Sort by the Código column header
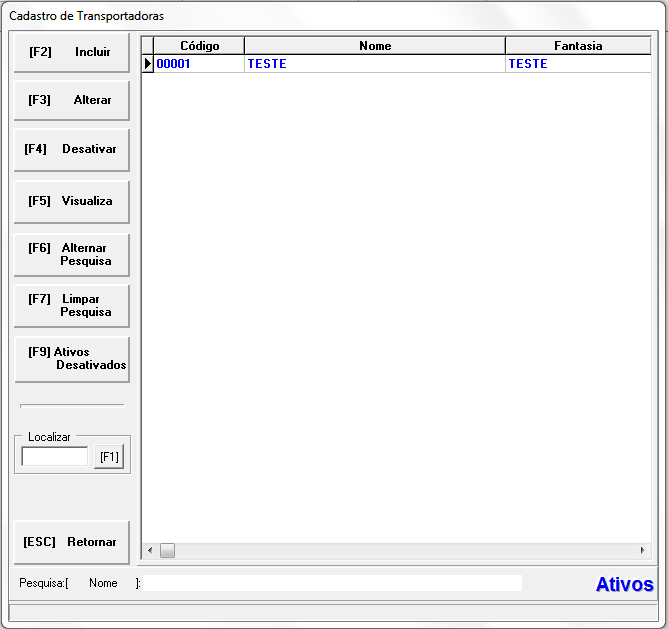This screenshot has height=629, width=668. (199, 46)
